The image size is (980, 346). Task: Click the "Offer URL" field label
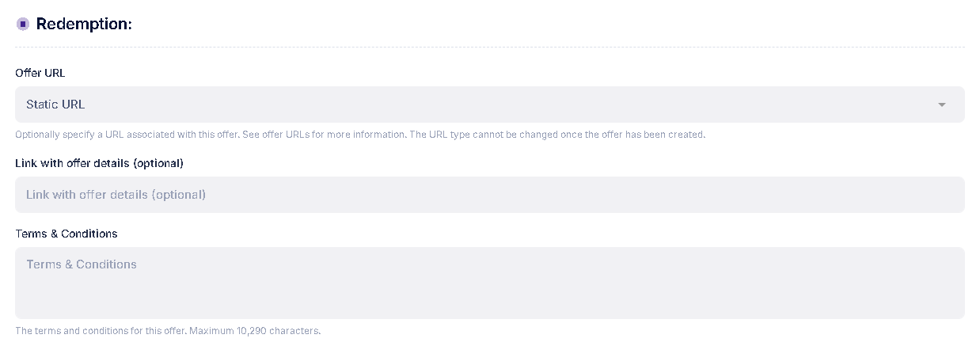[x=40, y=73]
